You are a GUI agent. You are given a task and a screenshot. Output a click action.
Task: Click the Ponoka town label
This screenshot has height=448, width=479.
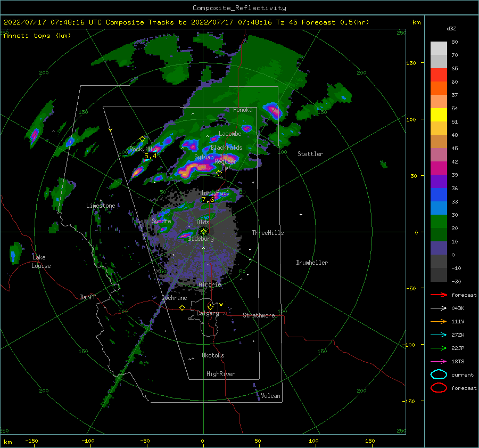(x=243, y=110)
